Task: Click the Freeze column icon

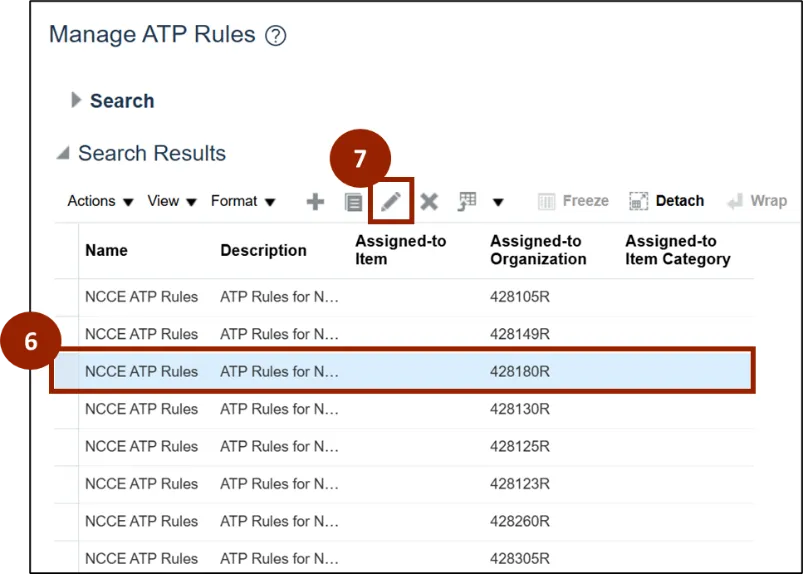Action: [x=573, y=201]
